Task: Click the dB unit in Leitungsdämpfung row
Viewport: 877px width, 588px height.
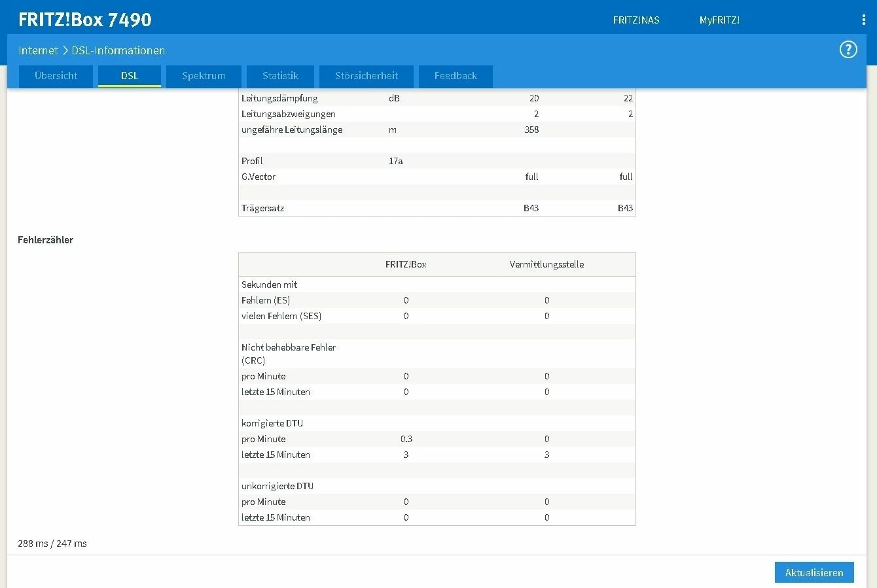Action: [394, 98]
